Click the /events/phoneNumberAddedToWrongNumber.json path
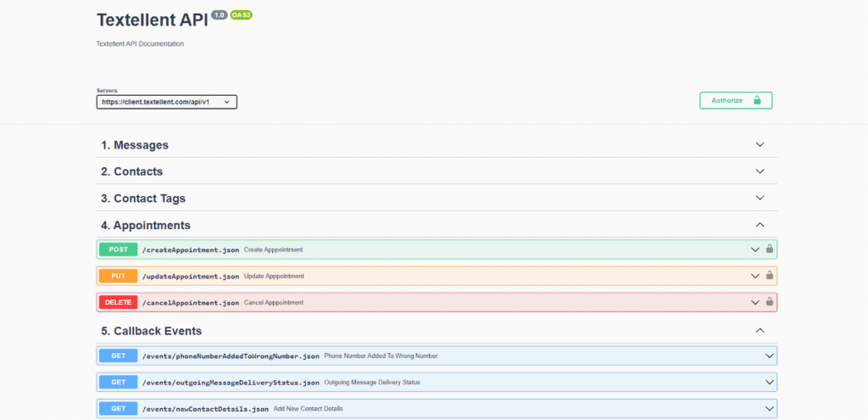This screenshot has height=420, width=868. [231, 356]
